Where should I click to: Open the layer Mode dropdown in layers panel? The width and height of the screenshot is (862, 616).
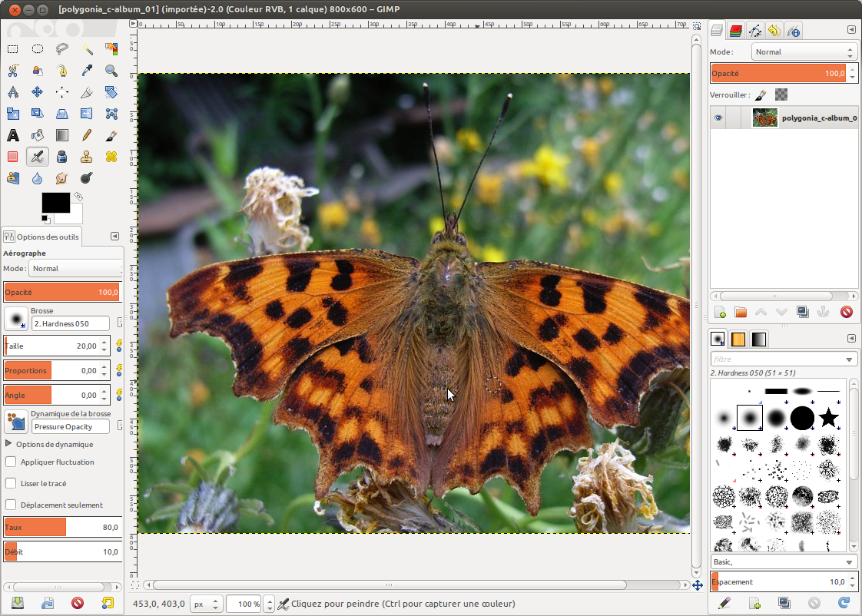(x=804, y=52)
